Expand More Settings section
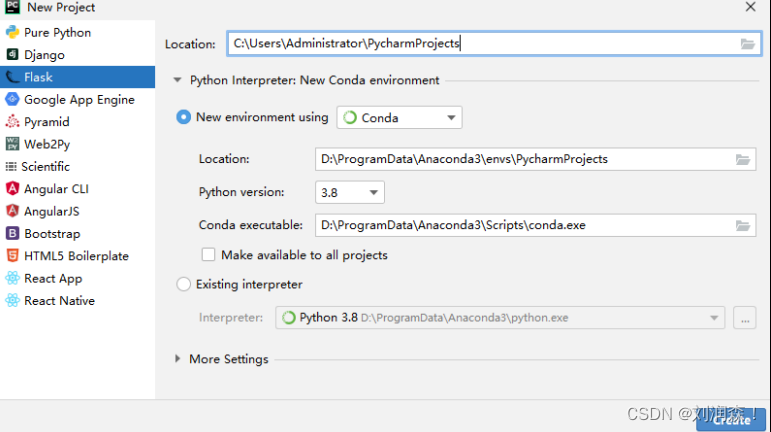Image resolution: width=771 pixels, height=432 pixels. point(178,359)
